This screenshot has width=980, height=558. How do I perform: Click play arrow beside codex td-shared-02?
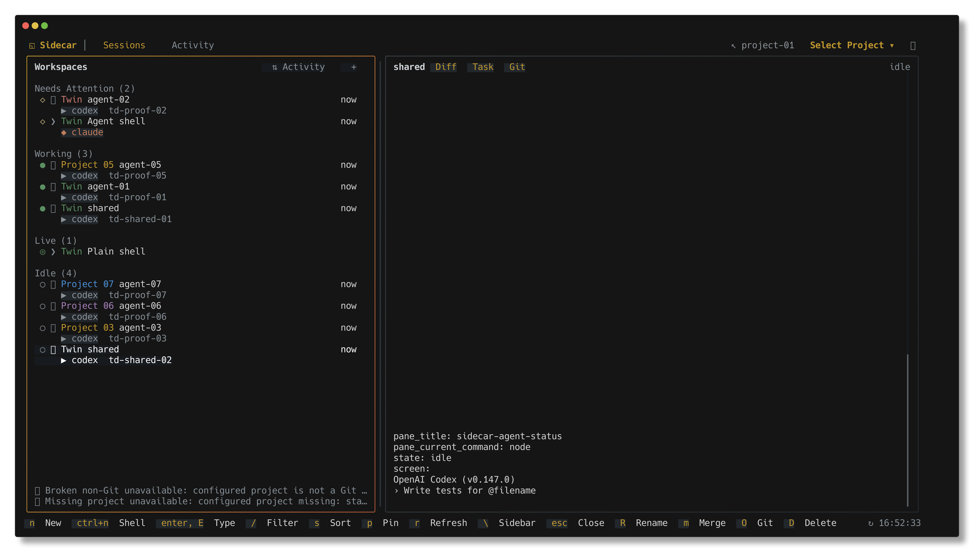pyautogui.click(x=63, y=361)
